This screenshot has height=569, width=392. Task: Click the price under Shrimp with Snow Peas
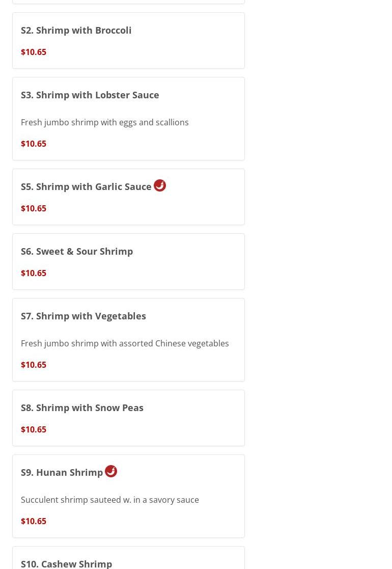coord(34,429)
